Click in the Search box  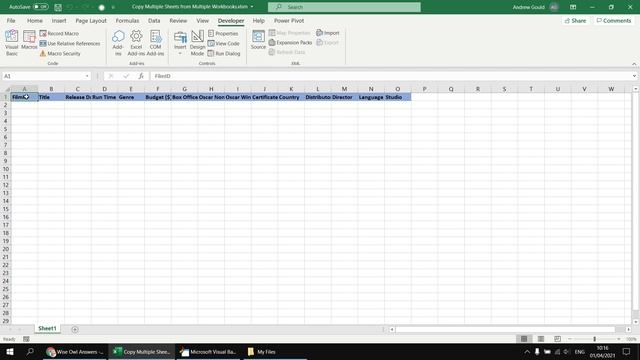344,7
